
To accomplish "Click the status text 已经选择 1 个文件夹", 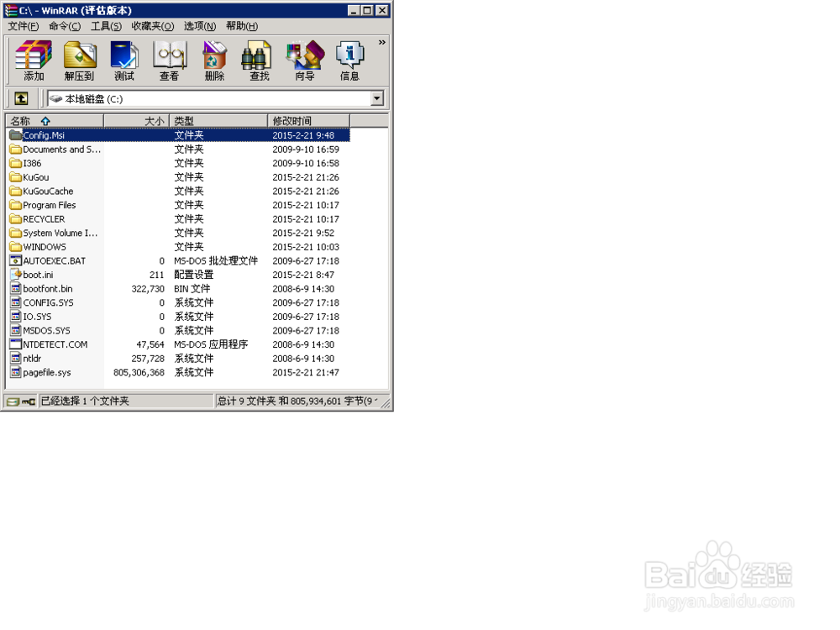I will pyautogui.click(x=85, y=401).
